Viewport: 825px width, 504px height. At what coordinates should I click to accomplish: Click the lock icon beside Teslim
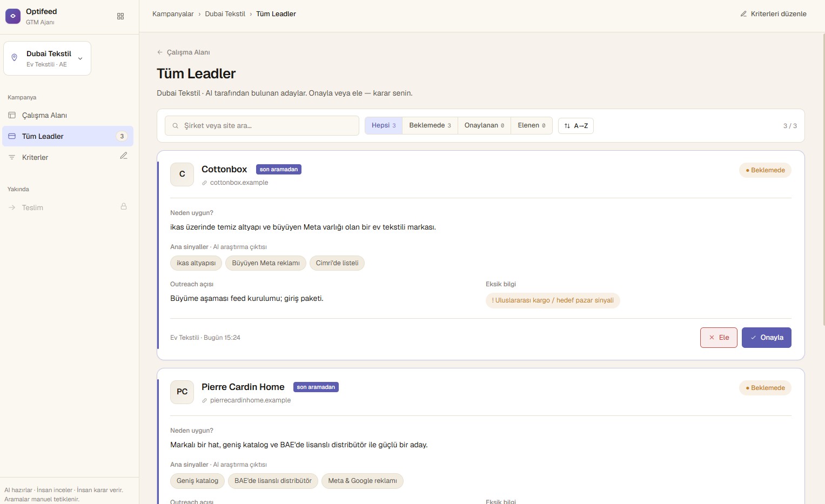click(x=124, y=206)
